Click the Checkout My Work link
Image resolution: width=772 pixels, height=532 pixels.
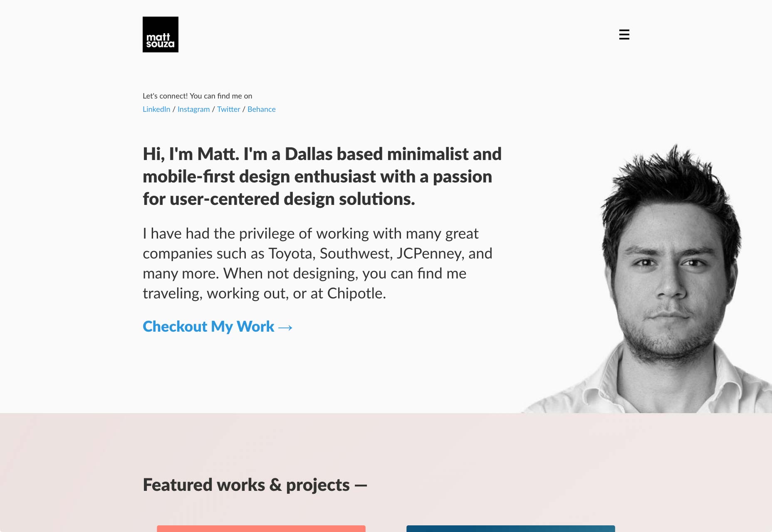208,327
